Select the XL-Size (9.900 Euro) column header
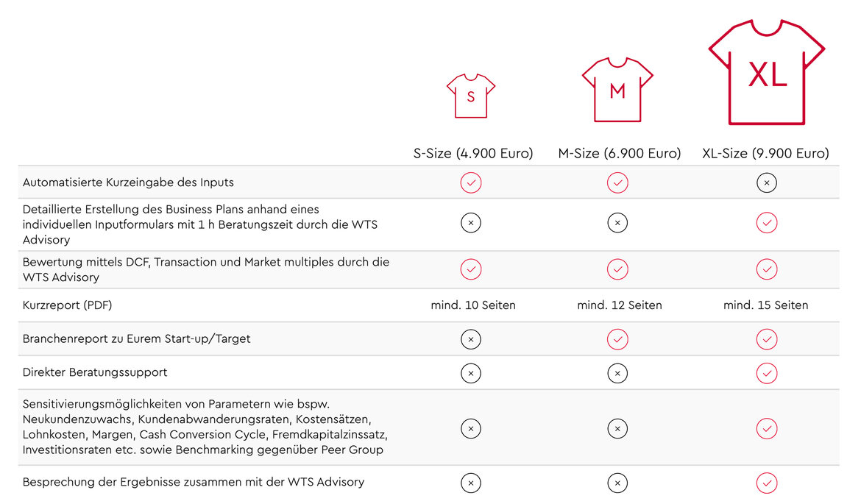Viewport: 861px width, 504px height. click(765, 154)
